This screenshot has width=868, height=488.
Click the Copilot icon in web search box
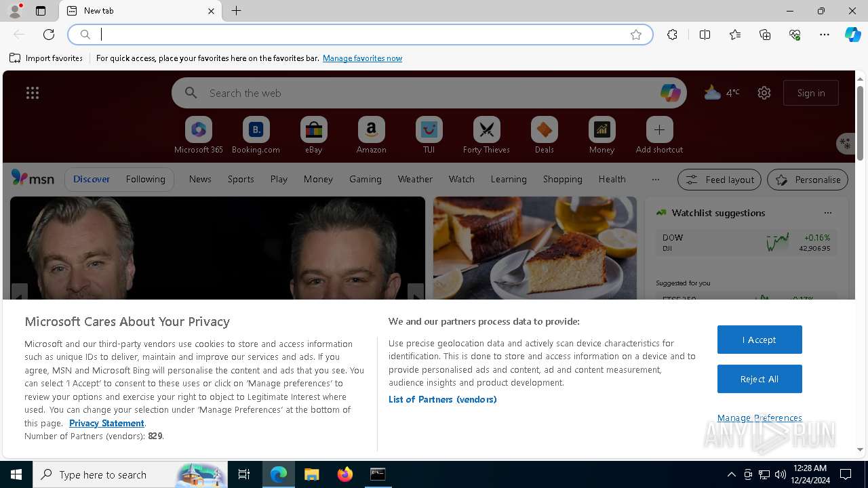670,93
